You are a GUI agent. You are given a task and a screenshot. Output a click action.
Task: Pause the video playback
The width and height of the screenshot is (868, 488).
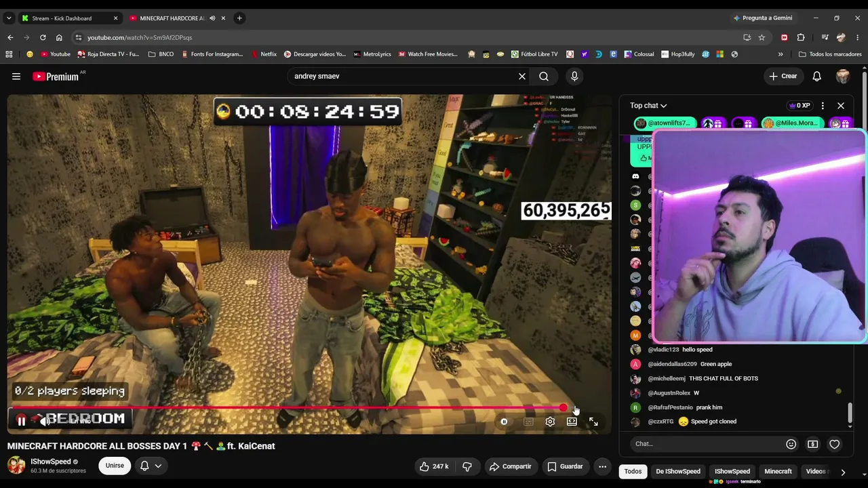click(x=21, y=422)
